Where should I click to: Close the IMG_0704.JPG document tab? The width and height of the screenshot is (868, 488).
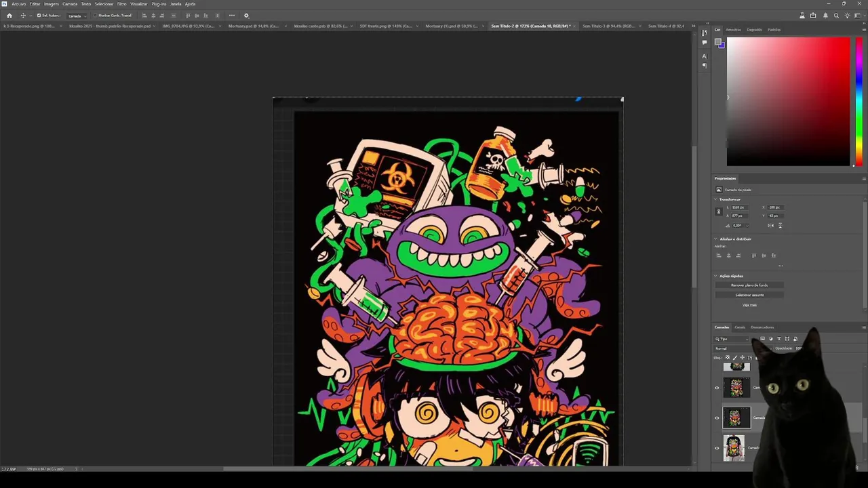point(220,26)
